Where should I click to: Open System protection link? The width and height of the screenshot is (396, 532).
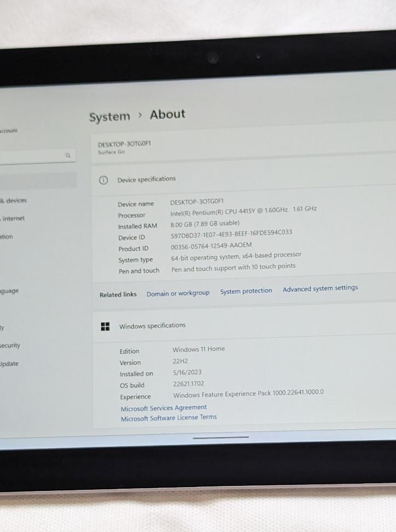pyautogui.click(x=246, y=291)
